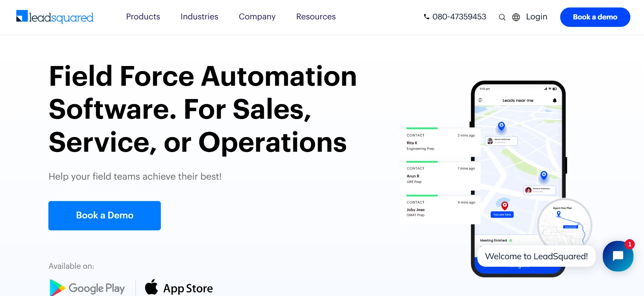Click the hamburger menu icon in phone mockup

pos(480,100)
